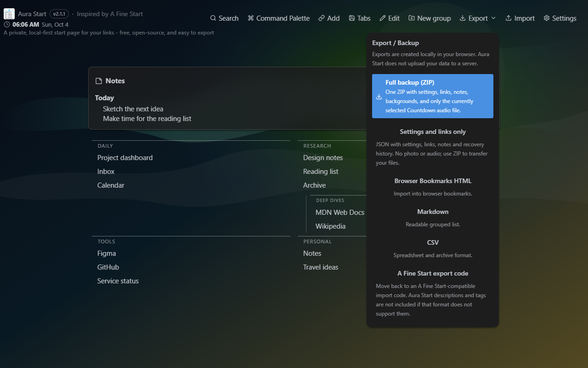Export links as CSV
Image resolution: width=588 pixels, height=368 pixels.
coord(433,248)
